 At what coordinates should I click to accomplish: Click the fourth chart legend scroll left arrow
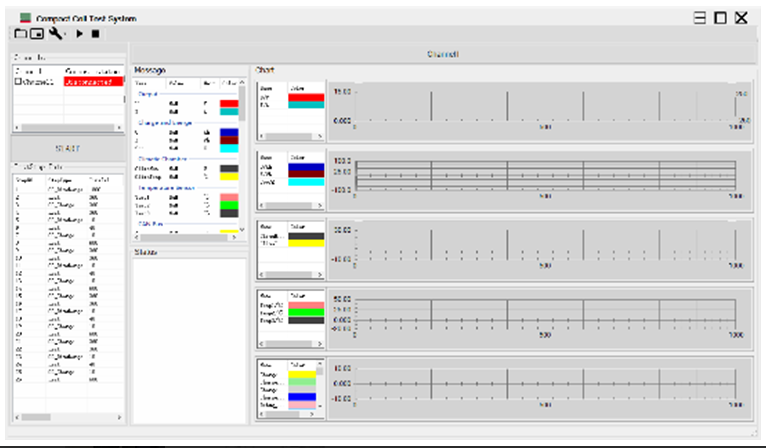point(261,344)
